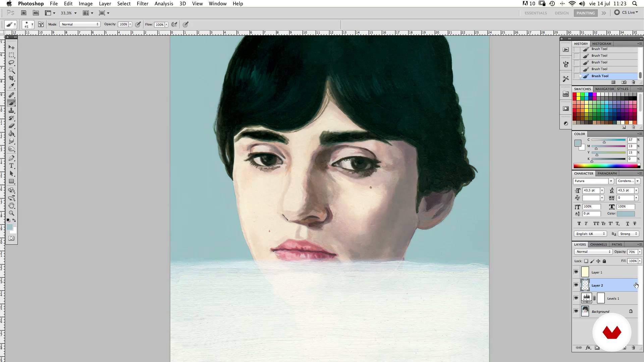
Task: Select the Quick Selection tool
Action: [11, 70]
